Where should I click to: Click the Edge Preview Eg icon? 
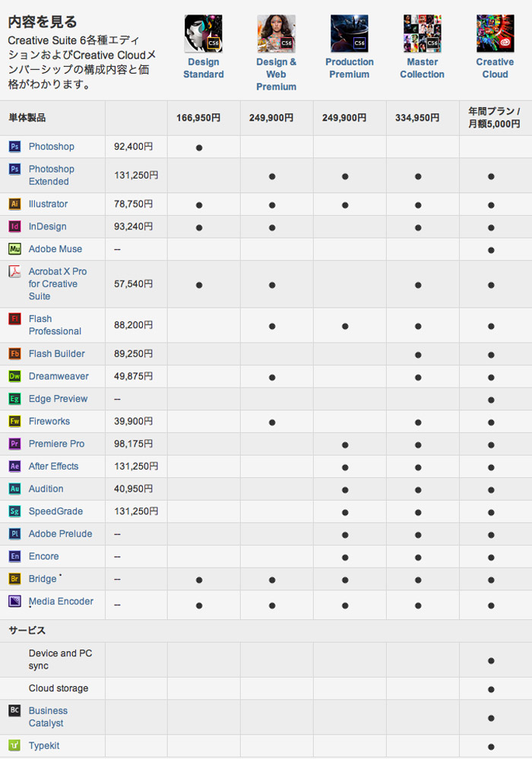14,398
